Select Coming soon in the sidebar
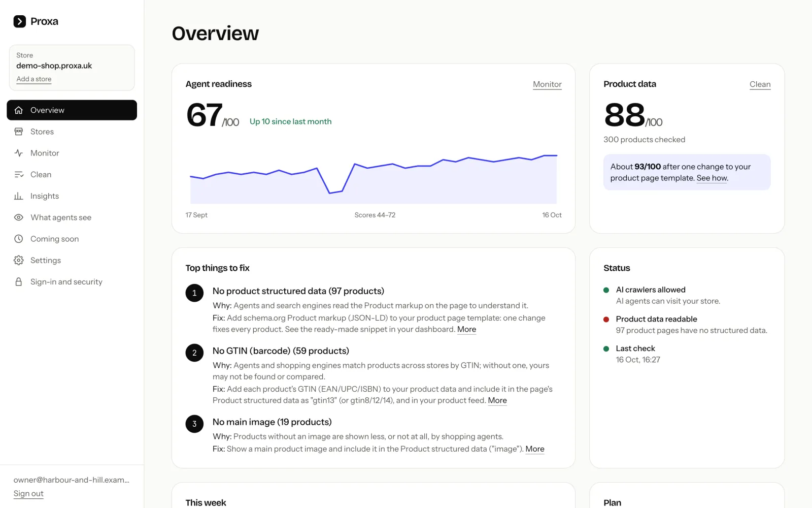The image size is (812, 508). pyautogui.click(x=72, y=239)
